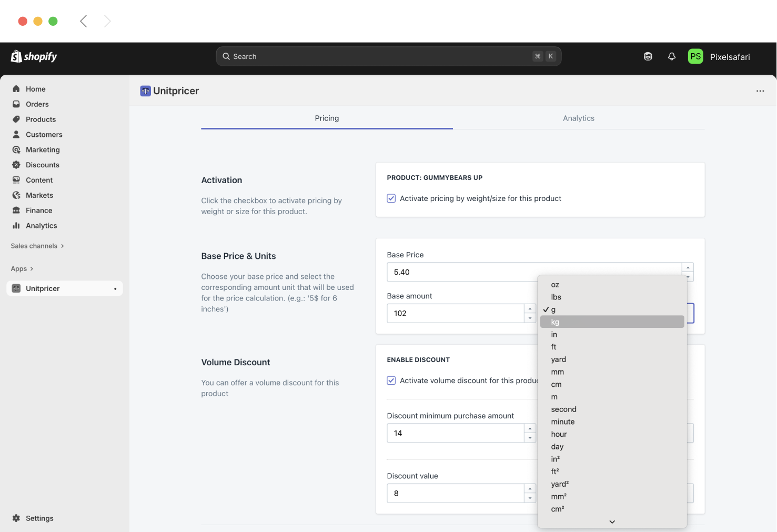Open the Marketing section
The height and width of the screenshot is (532, 777).
point(42,149)
